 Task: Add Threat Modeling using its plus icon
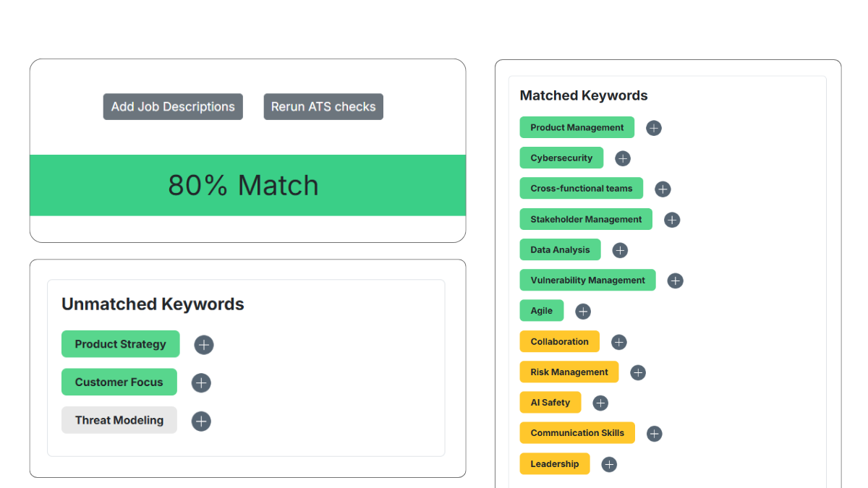[x=201, y=421]
